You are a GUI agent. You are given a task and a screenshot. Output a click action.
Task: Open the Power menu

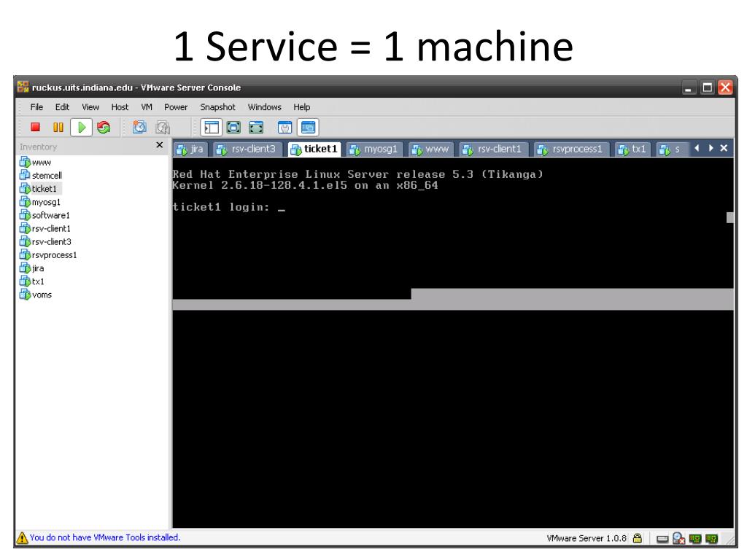(176, 107)
